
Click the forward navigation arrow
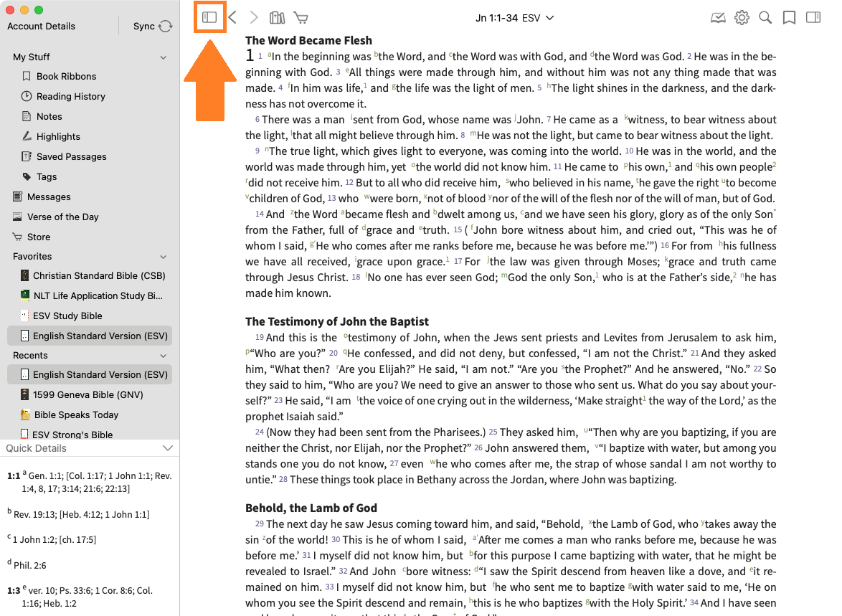click(x=254, y=17)
